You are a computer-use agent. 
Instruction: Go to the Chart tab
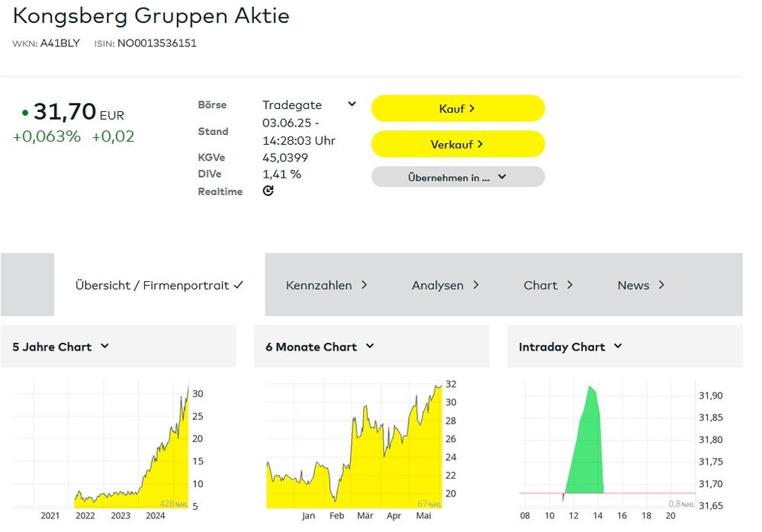(x=548, y=285)
